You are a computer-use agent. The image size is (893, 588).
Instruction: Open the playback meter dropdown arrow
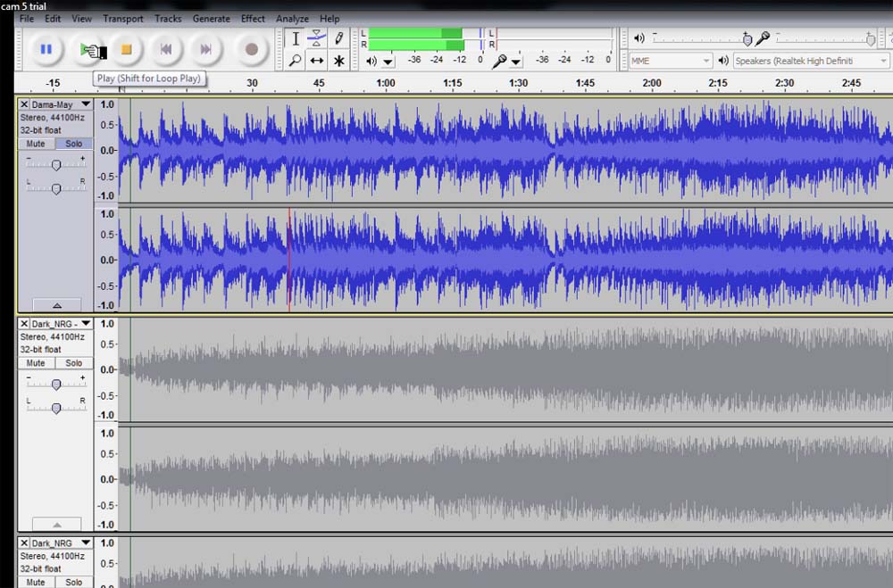[x=388, y=62]
